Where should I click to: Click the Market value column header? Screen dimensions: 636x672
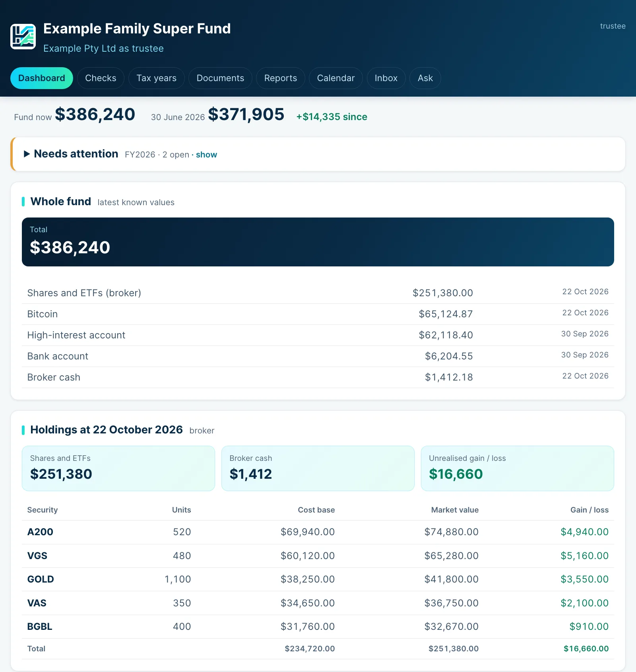pyautogui.click(x=455, y=510)
